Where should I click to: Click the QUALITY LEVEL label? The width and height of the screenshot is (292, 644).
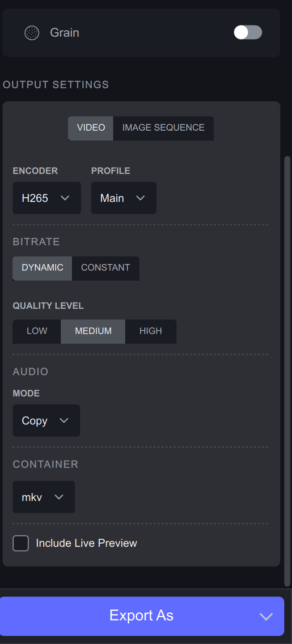click(48, 306)
